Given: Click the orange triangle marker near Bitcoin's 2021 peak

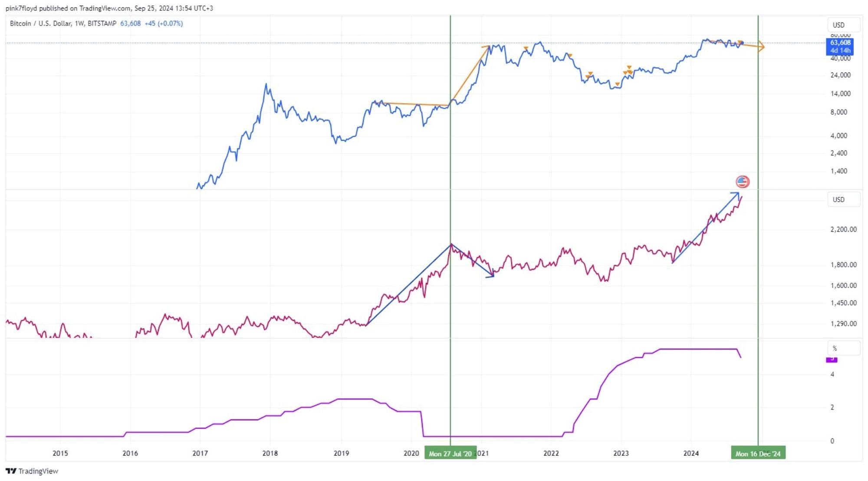Looking at the screenshot, I should click(526, 48).
